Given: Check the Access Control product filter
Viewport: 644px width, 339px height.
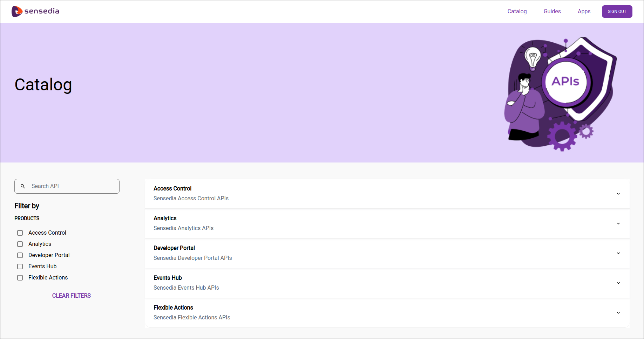Looking at the screenshot, I should (x=20, y=233).
